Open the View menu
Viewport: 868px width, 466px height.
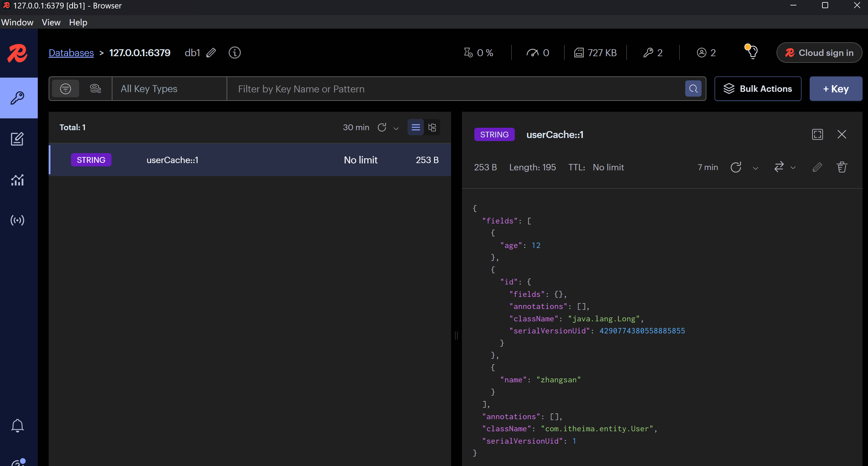[51, 22]
